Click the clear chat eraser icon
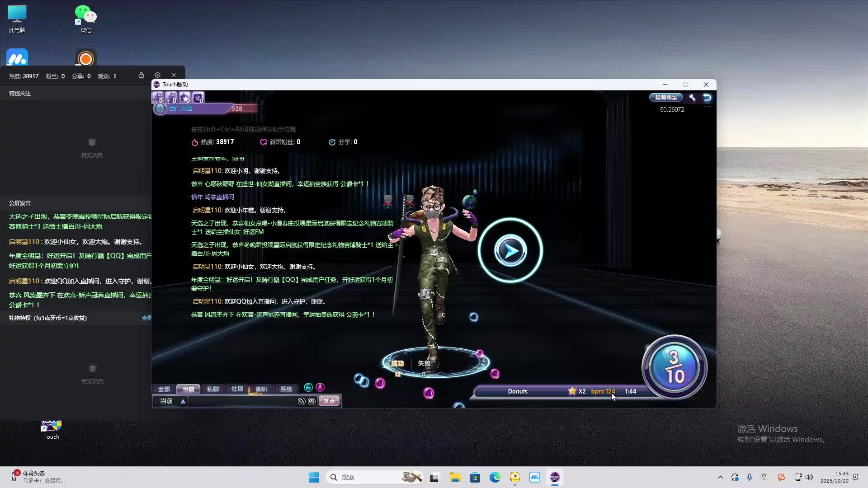Viewport: 868px width, 488px height. 302,401
